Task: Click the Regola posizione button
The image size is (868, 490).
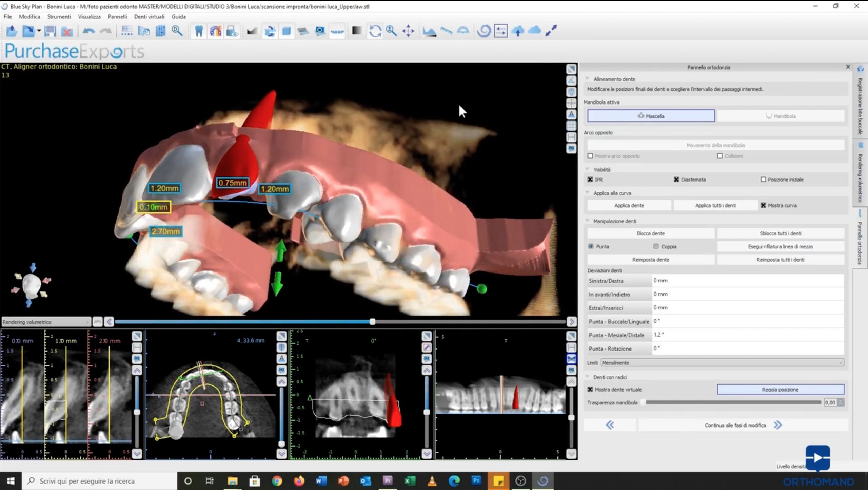Action: pyautogui.click(x=780, y=390)
